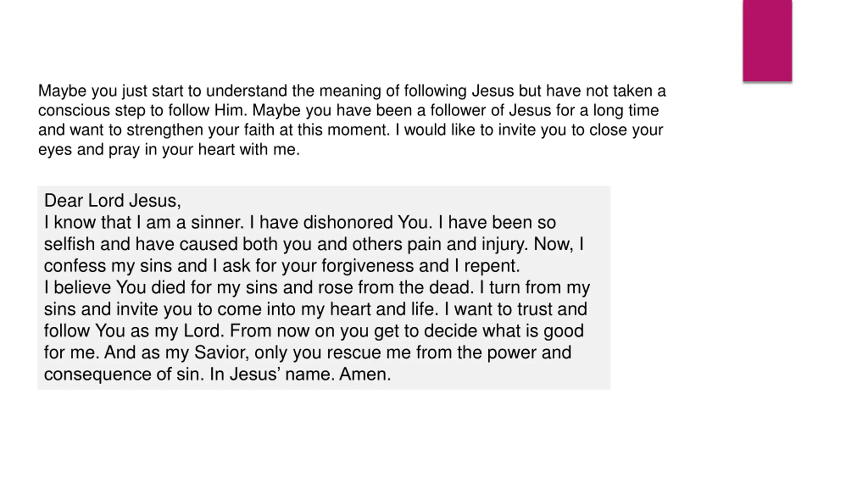Click the word "eyes" in intro paragraph

(55, 150)
